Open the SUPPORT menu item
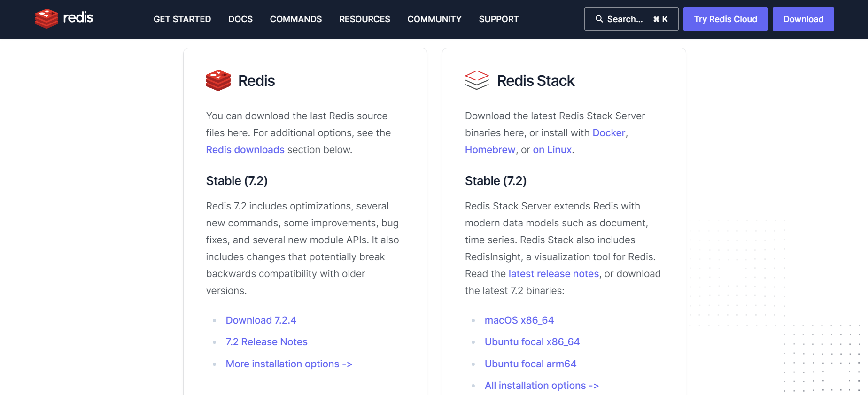 point(499,19)
